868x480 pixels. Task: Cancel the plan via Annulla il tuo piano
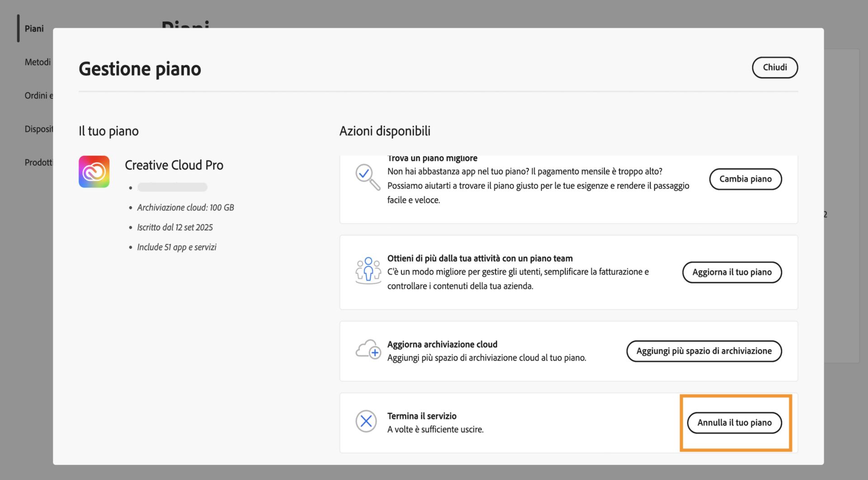pyautogui.click(x=734, y=423)
